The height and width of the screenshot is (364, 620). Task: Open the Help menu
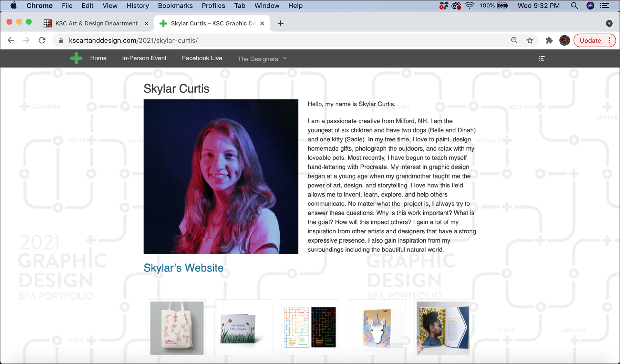tap(295, 5)
